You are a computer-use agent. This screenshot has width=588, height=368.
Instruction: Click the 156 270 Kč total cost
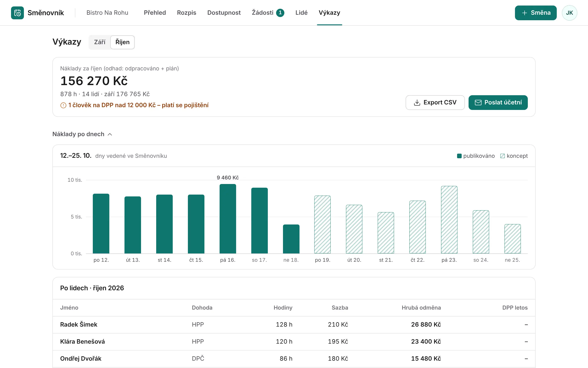[x=94, y=81]
